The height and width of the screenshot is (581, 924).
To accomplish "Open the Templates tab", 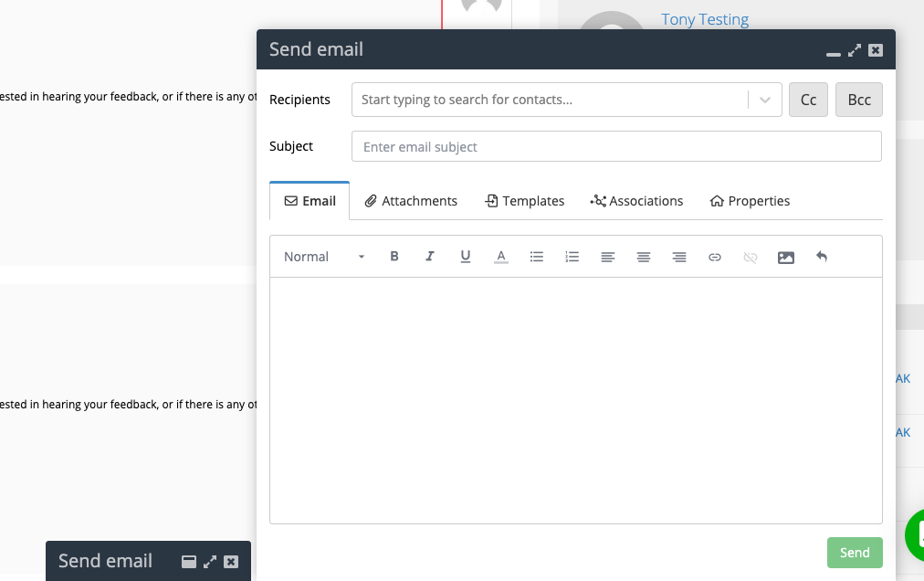I will [525, 200].
